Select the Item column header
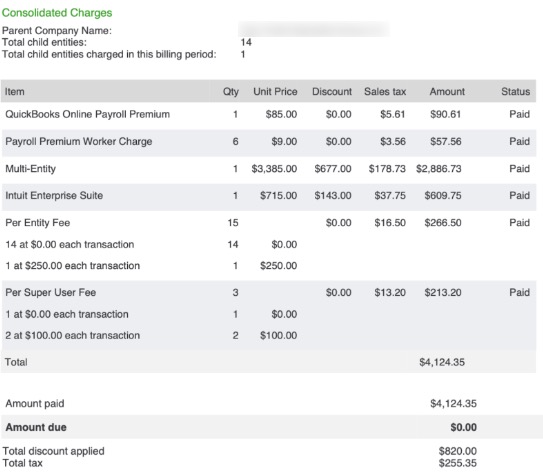Screen dimensions: 543x475 coord(15,92)
